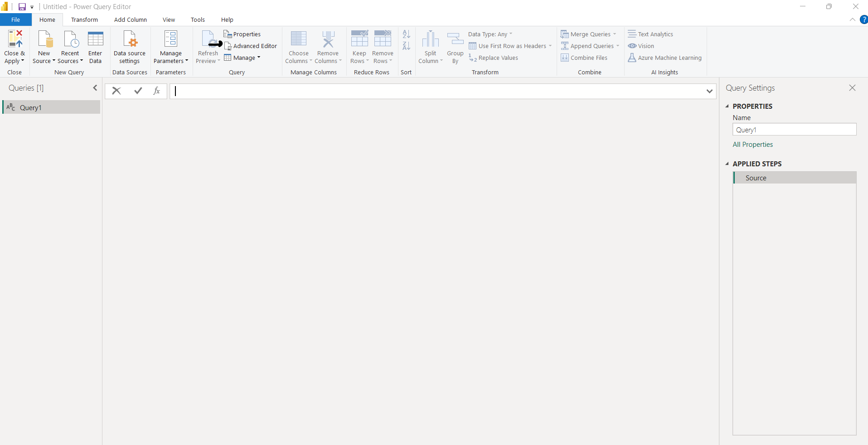Open the Merge Queries dropdown
Screen dimensions: 868x445
point(589,34)
